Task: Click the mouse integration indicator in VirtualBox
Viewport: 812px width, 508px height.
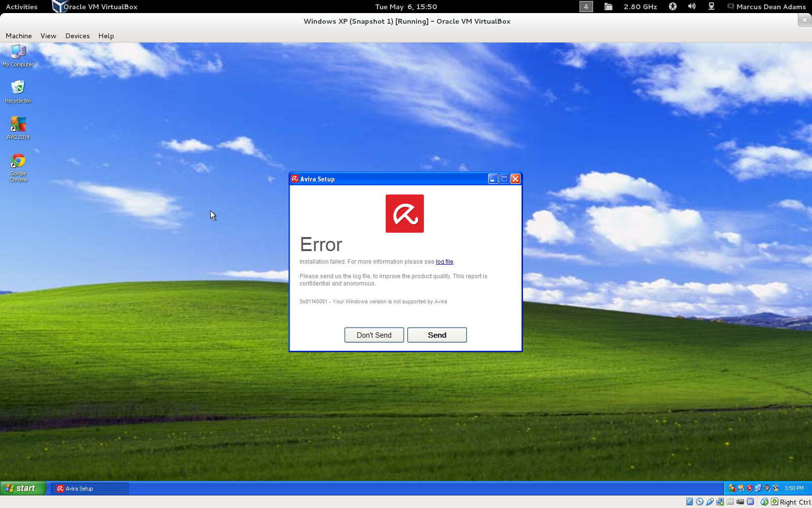Action: (765, 502)
